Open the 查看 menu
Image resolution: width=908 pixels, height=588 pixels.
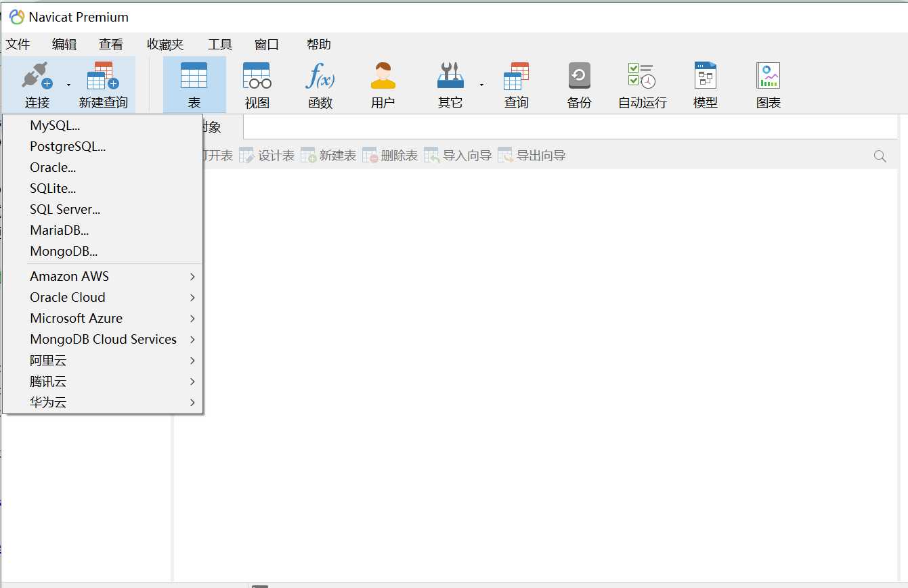click(111, 44)
